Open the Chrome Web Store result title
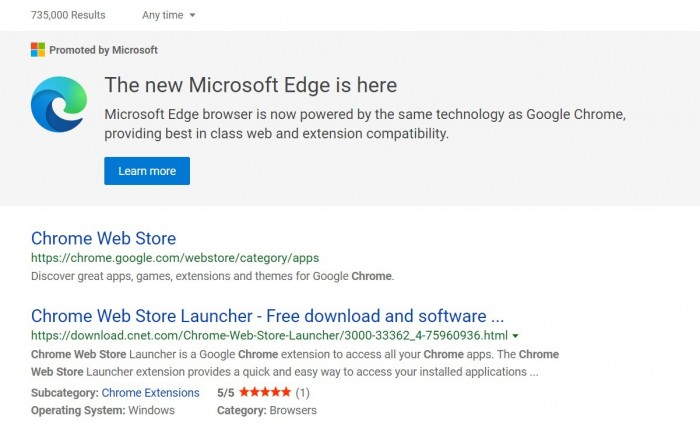 103,238
